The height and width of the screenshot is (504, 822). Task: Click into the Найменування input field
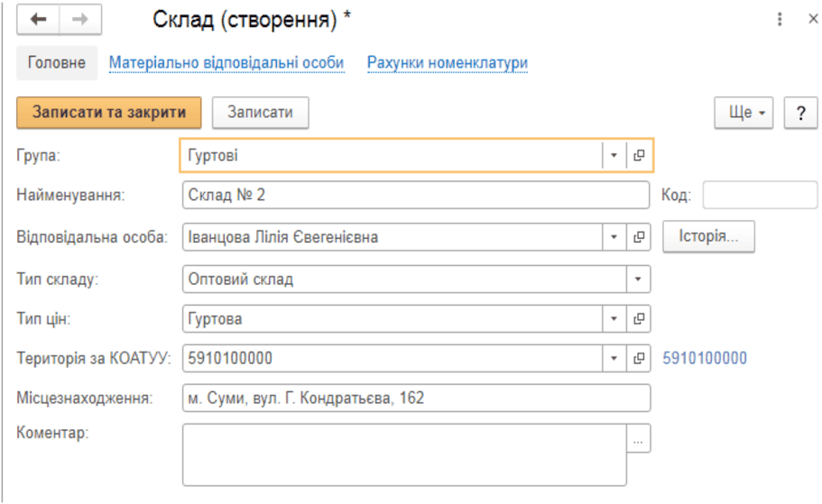(416, 195)
